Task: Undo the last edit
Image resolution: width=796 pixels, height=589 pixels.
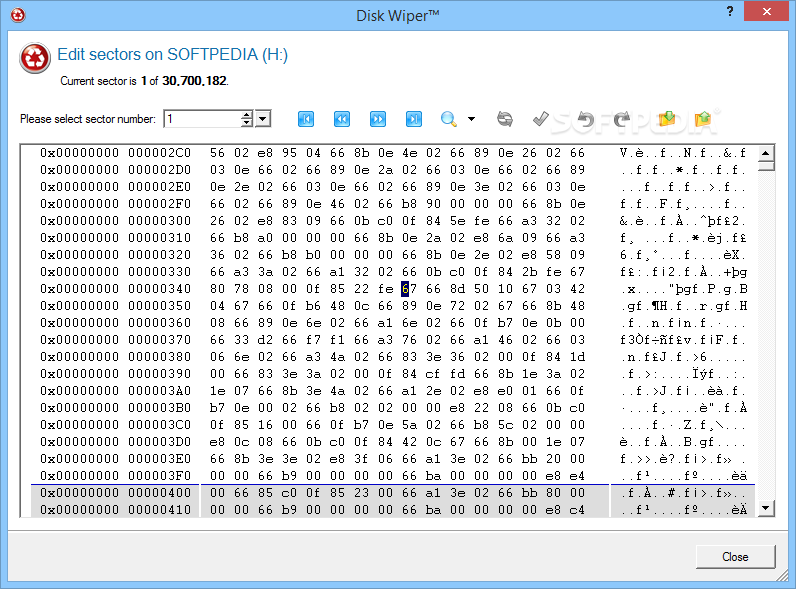Action: (x=586, y=119)
